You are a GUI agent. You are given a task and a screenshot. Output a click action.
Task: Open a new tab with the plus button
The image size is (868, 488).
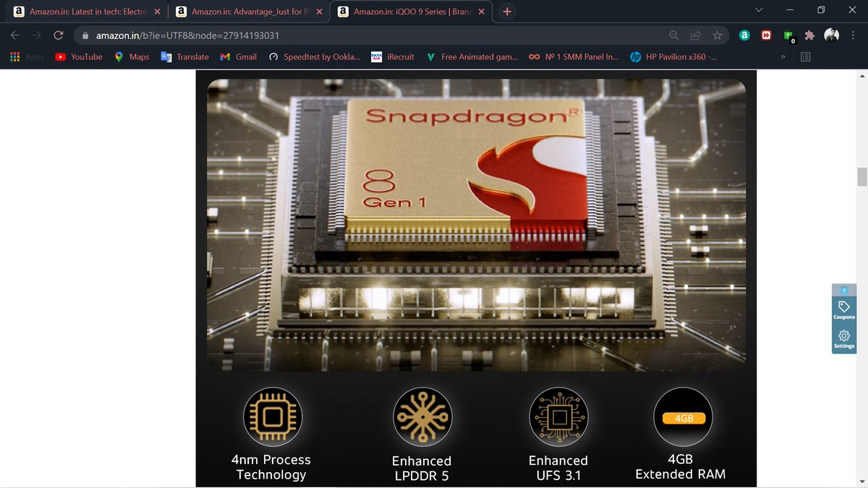[x=507, y=12]
